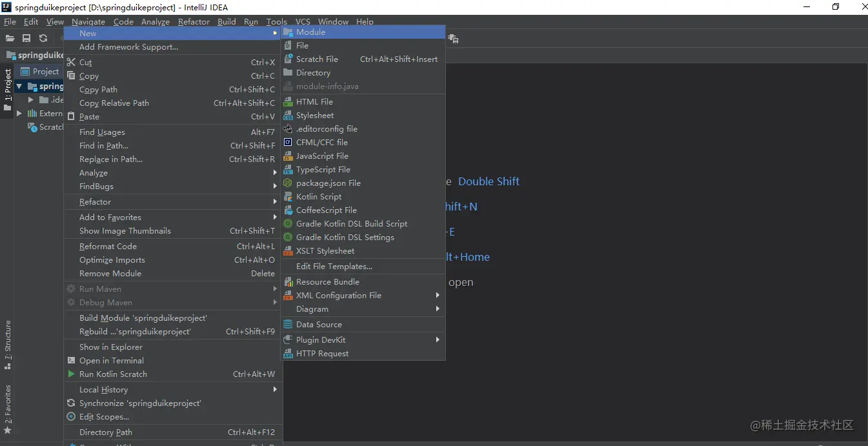Select the Module icon in New submenu

[x=288, y=32]
